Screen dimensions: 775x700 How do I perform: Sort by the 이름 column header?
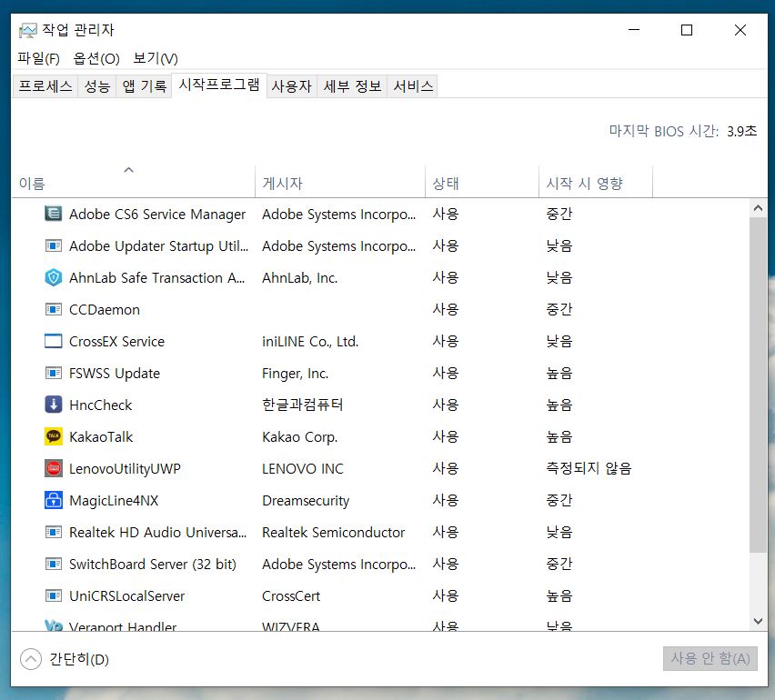(x=134, y=183)
